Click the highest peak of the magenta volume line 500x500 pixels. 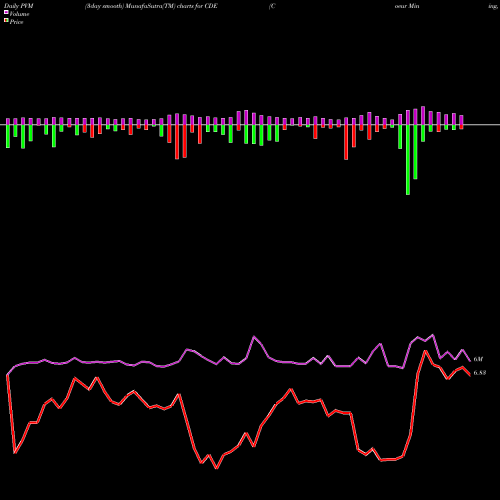[x=433, y=335]
